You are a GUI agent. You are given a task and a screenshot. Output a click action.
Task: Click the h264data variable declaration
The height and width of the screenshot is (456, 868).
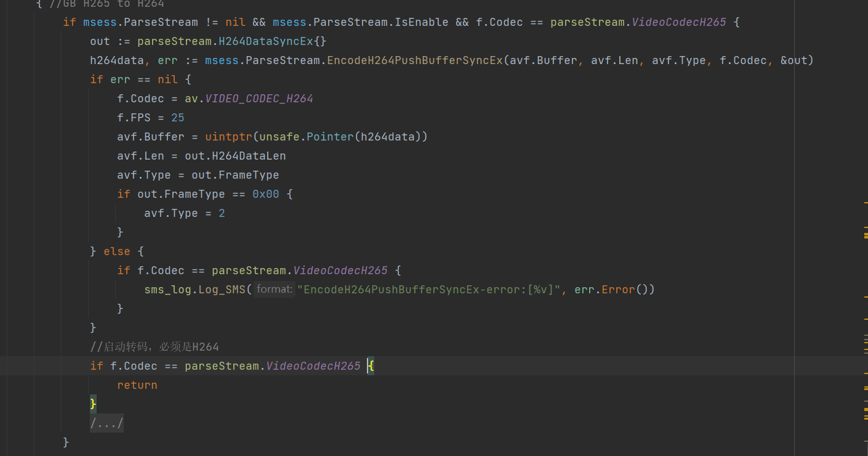(x=117, y=60)
